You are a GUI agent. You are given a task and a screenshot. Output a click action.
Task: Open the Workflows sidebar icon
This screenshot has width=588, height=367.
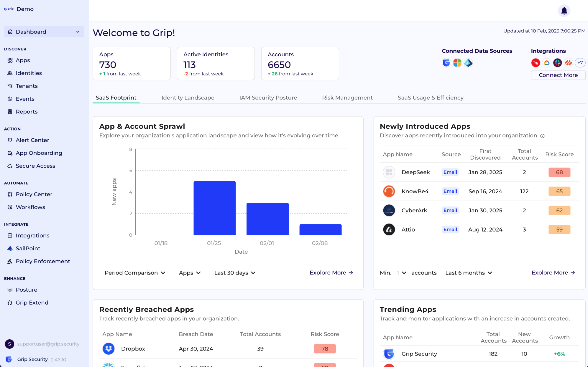pos(10,207)
